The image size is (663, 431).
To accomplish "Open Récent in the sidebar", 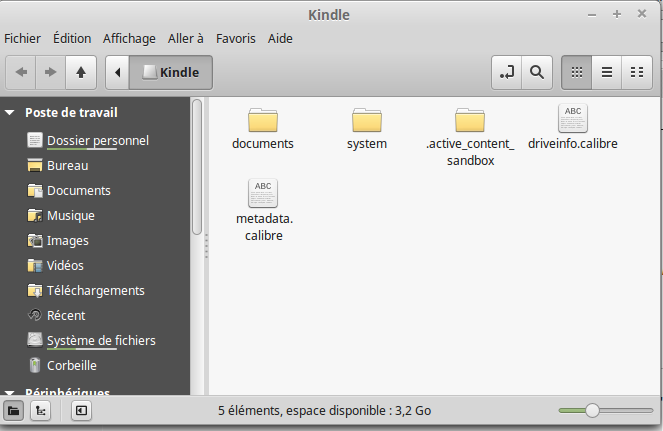I will (x=66, y=316).
